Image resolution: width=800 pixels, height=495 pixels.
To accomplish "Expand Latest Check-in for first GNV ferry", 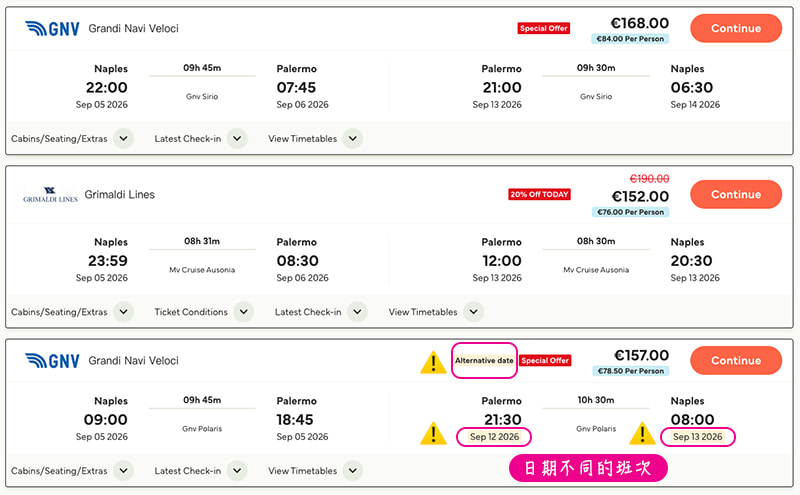I will click(237, 139).
